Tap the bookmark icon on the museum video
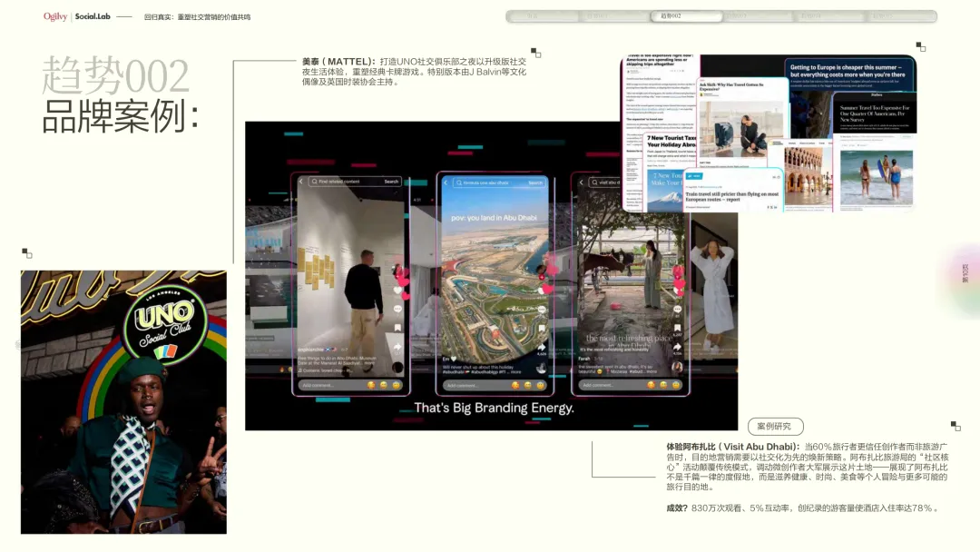 pos(397,328)
